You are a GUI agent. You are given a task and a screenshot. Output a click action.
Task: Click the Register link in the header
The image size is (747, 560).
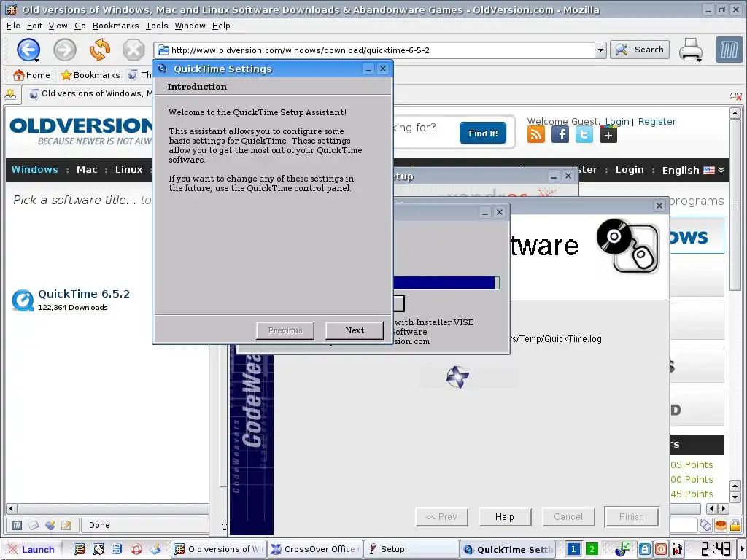657,122
